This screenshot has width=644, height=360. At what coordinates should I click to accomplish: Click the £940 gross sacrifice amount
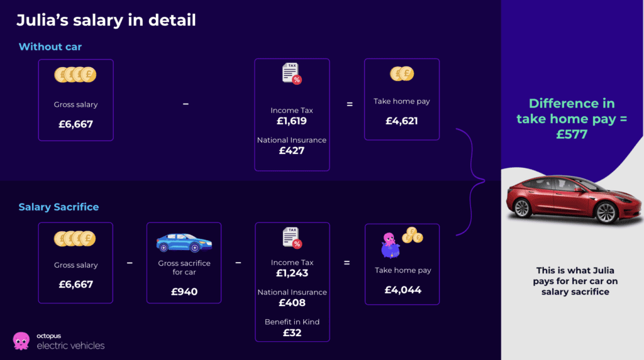tap(184, 292)
